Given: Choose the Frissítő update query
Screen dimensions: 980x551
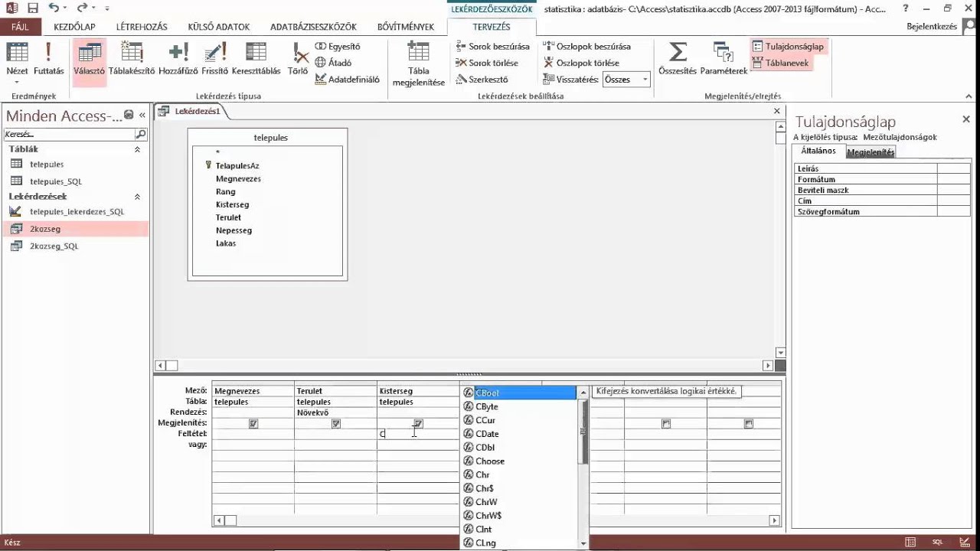Looking at the screenshot, I should pos(215,60).
